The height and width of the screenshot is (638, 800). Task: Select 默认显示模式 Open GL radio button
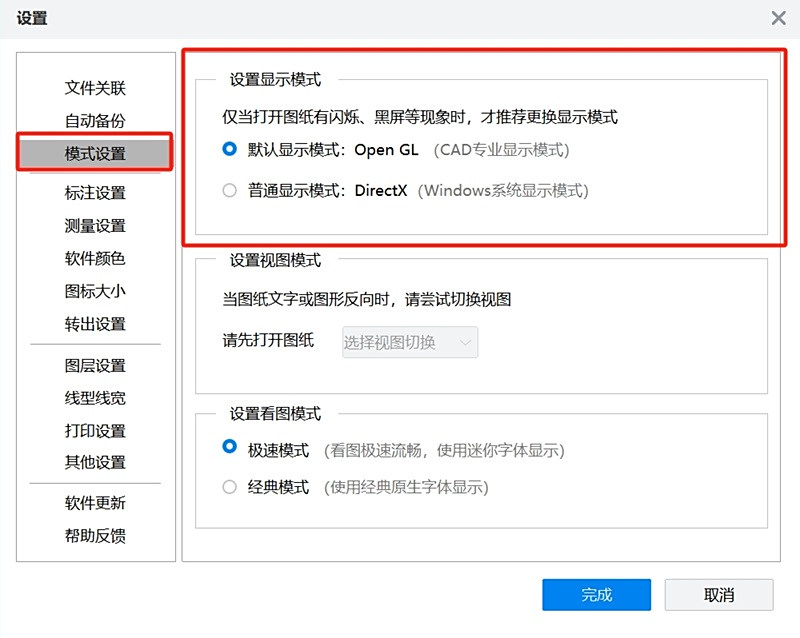point(230,151)
